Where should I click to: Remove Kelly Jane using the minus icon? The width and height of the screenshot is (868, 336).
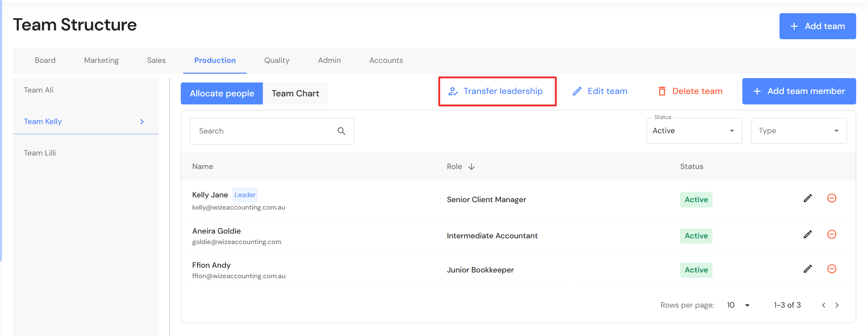click(832, 198)
